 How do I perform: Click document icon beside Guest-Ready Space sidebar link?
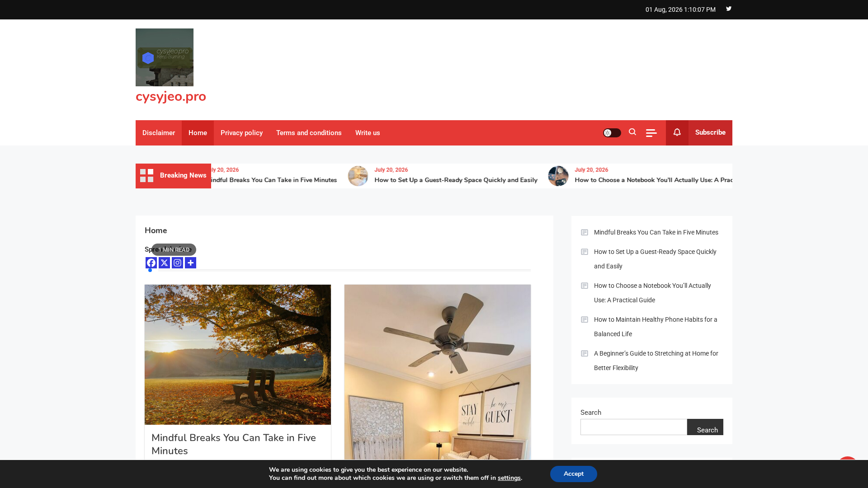(x=585, y=252)
